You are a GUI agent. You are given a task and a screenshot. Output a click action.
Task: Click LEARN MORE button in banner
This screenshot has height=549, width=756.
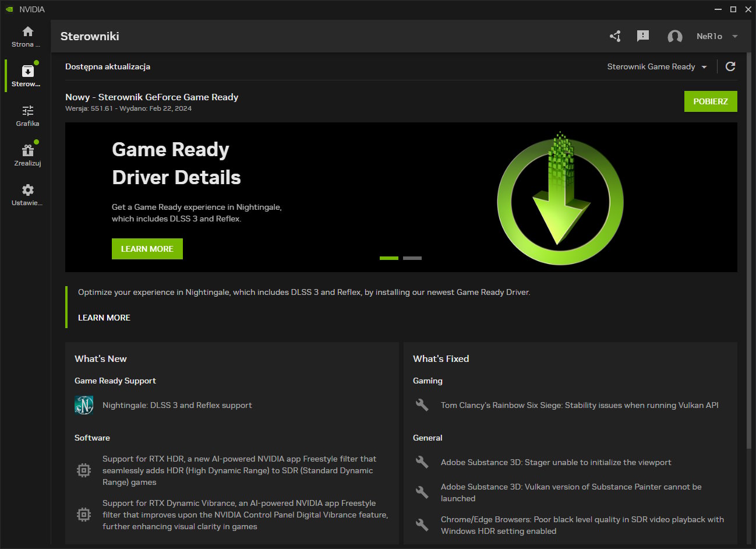tap(147, 249)
